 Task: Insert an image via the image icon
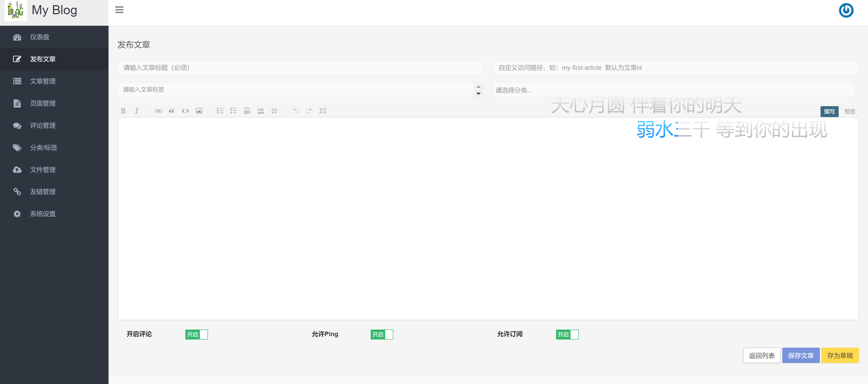coord(199,110)
